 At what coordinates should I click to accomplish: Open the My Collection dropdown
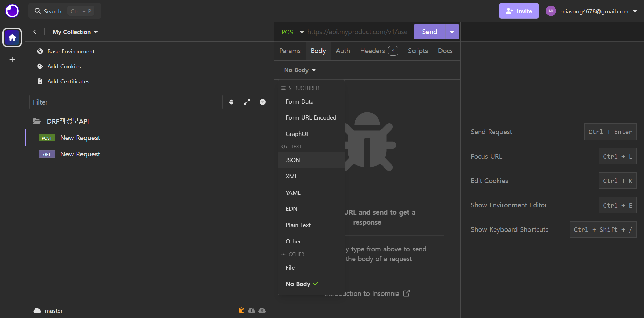click(x=75, y=32)
